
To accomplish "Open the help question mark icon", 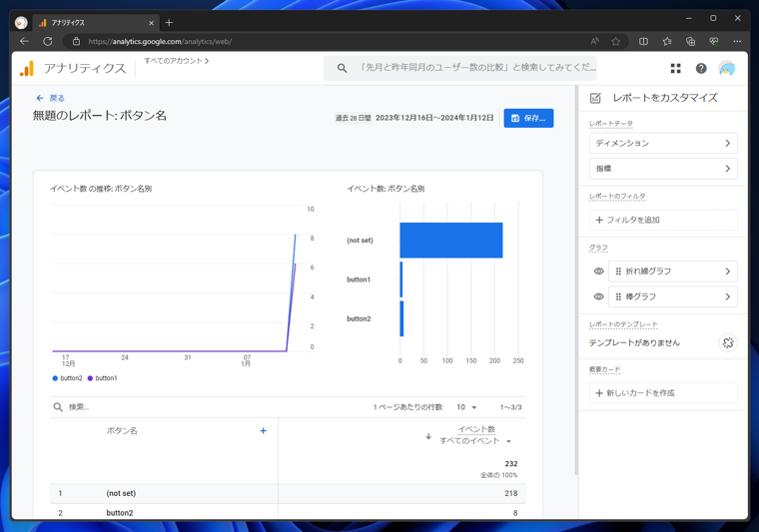I will (701, 69).
